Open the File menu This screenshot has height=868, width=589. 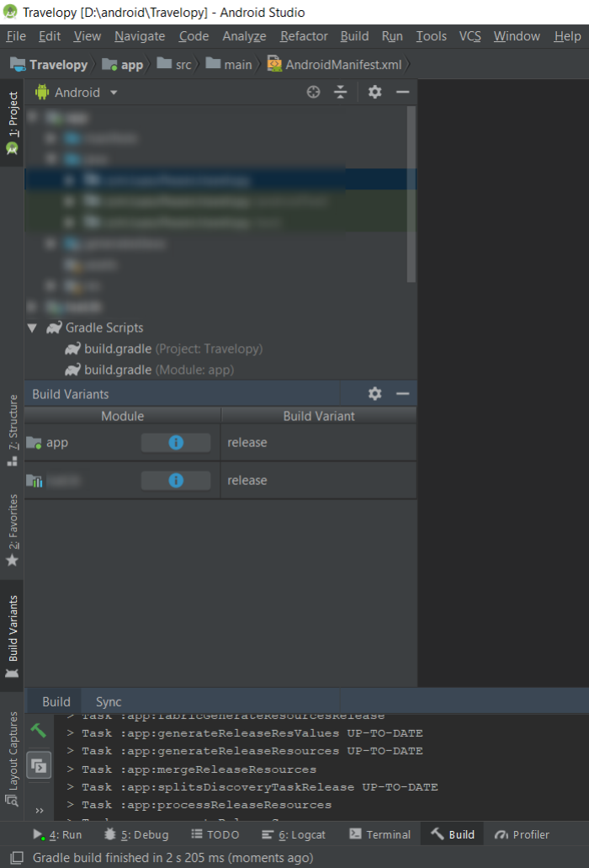click(x=16, y=36)
